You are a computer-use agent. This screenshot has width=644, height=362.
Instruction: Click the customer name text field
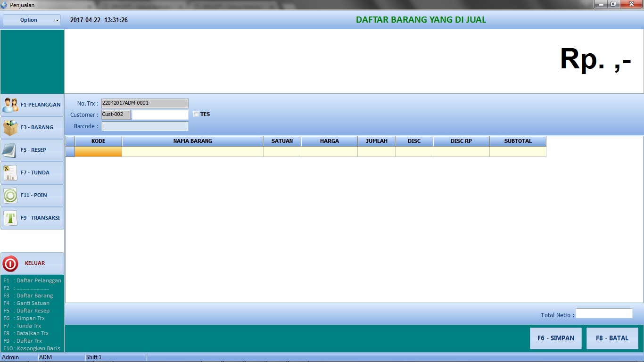click(160, 115)
